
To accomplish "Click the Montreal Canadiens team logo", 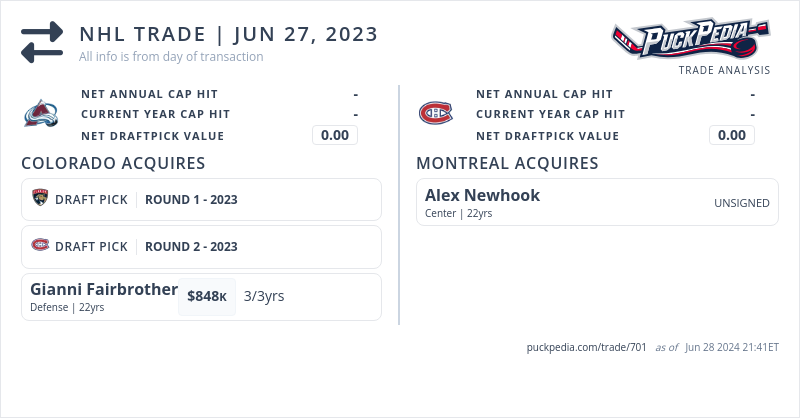I will click(435, 114).
